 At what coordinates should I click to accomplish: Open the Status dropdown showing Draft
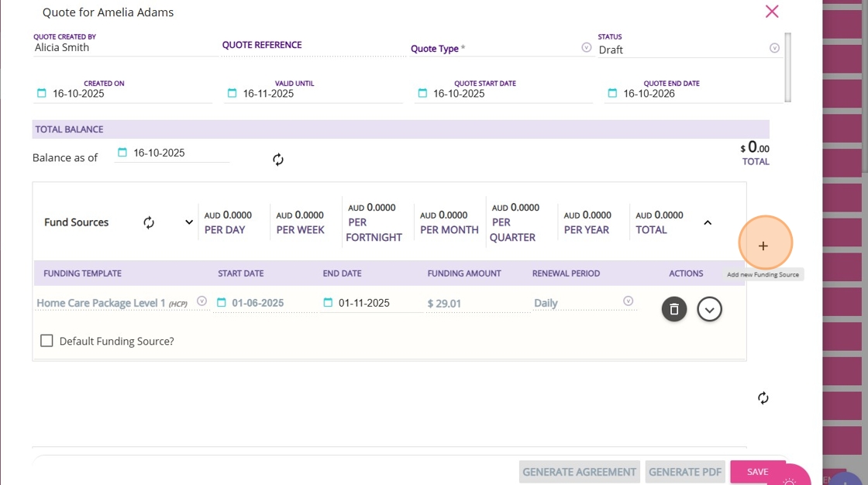[774, 48]
